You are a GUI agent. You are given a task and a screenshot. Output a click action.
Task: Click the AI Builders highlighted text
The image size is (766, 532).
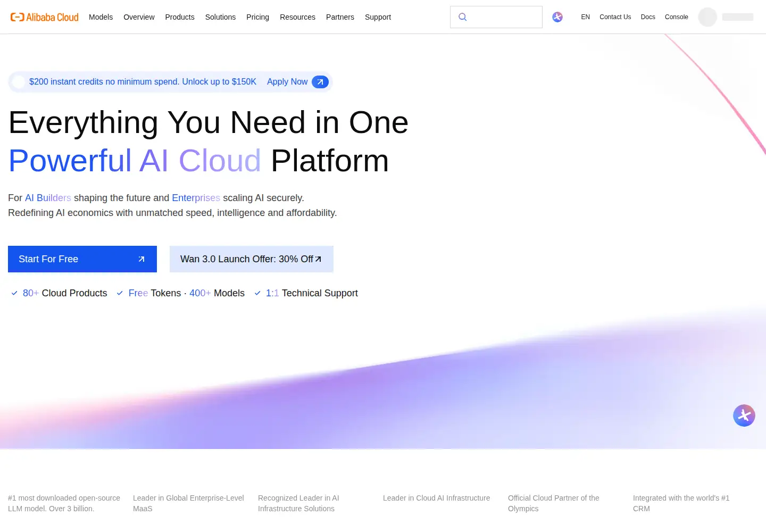48,198
